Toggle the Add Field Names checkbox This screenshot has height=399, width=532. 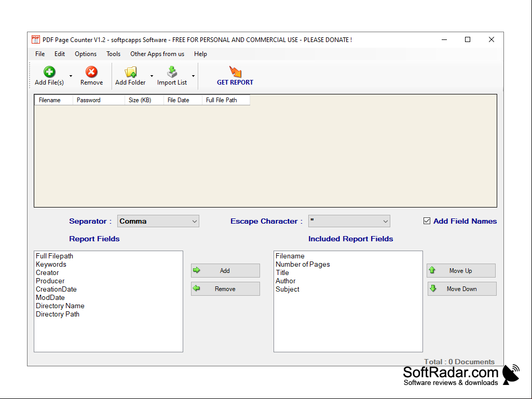point(427,221)
